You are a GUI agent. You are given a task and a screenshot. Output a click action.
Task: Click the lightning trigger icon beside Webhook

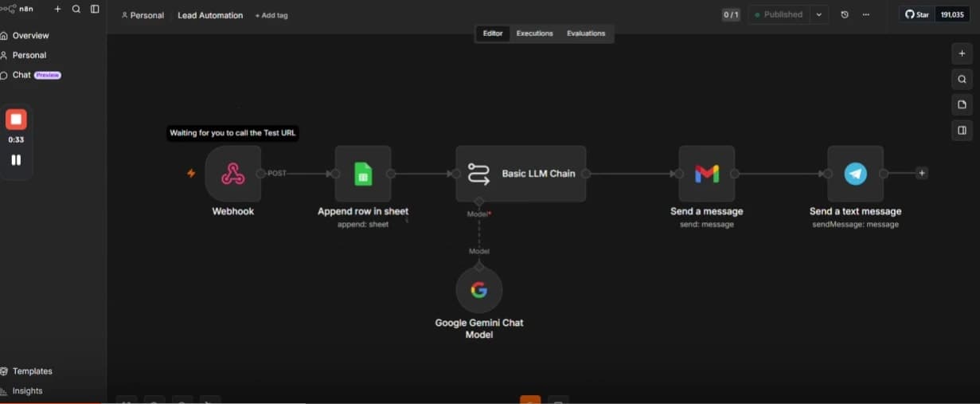click(191, 173)
